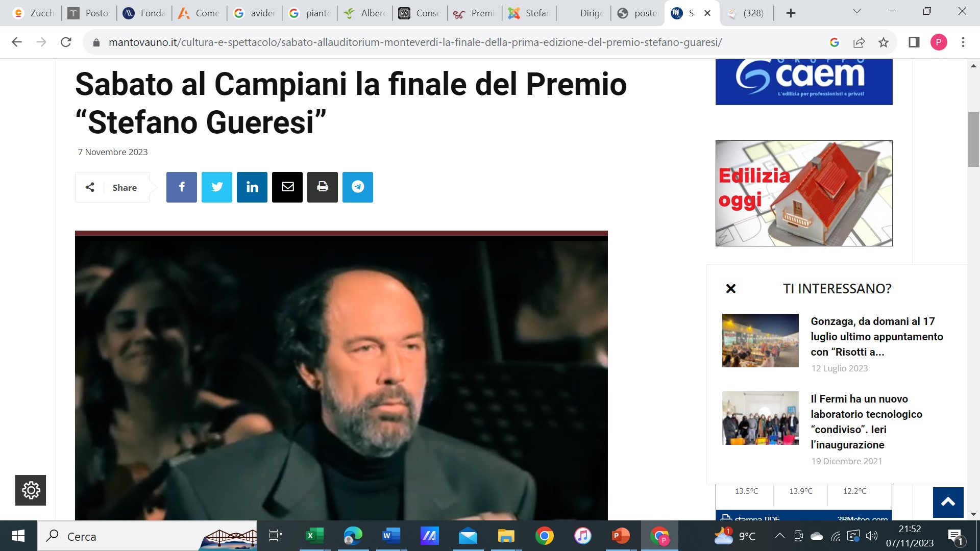Open Excel from the taskbar
The height and width of the screenshot is (551, 980).
[314, 536]
